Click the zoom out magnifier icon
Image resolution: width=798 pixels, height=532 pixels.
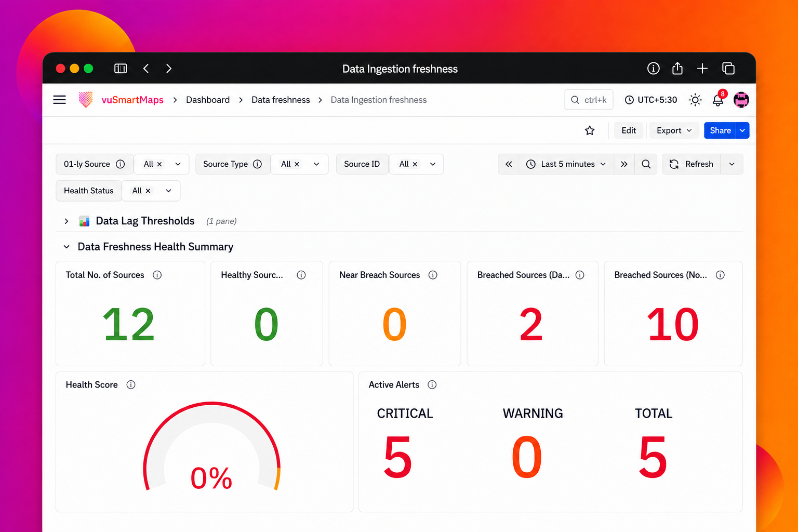646,164
